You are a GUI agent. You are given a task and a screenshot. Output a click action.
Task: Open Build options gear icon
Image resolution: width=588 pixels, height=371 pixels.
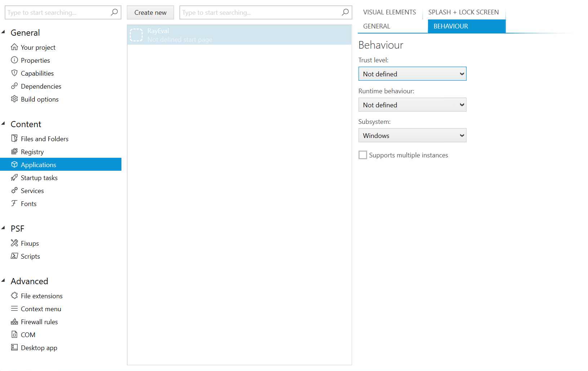click(14, 99)
